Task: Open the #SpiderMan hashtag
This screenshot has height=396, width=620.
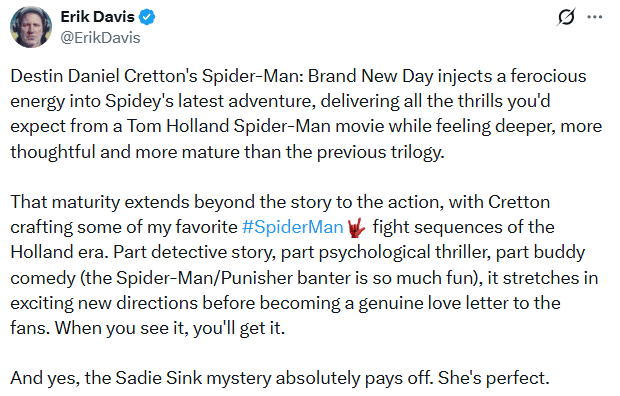Action: coord(292,227)
